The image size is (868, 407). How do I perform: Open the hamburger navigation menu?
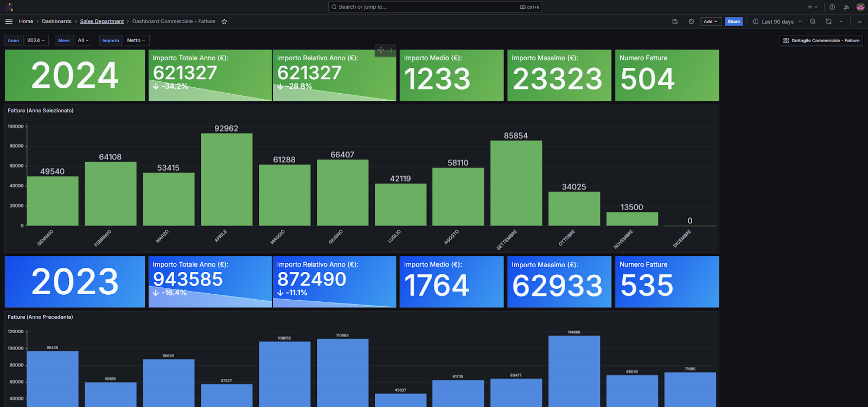coord(9,22)
